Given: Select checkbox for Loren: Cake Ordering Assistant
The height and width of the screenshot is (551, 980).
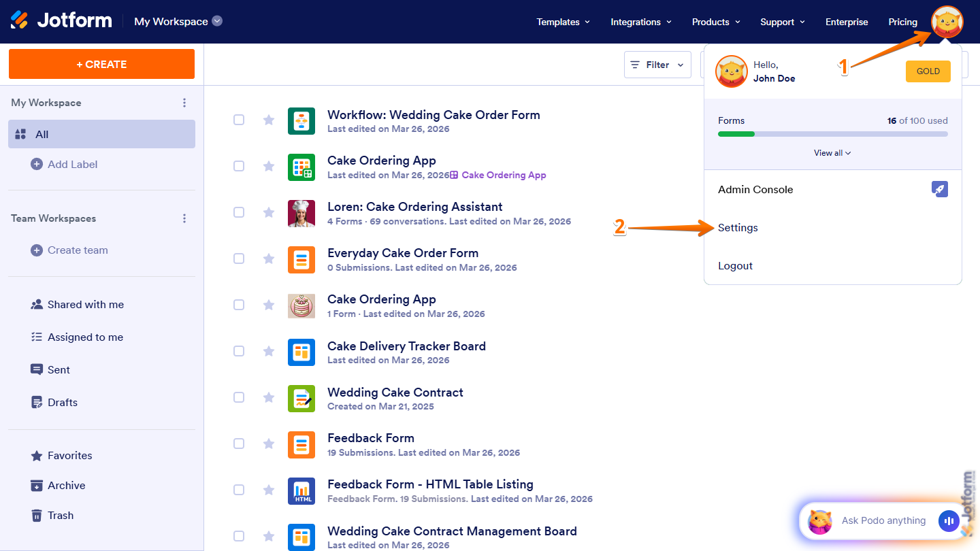Looking at the screenshot, I should coord(239,212).
